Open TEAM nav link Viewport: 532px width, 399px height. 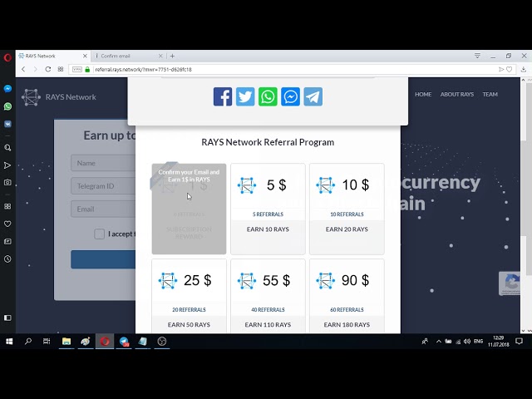pyautogui.click(x=490, y=94)
